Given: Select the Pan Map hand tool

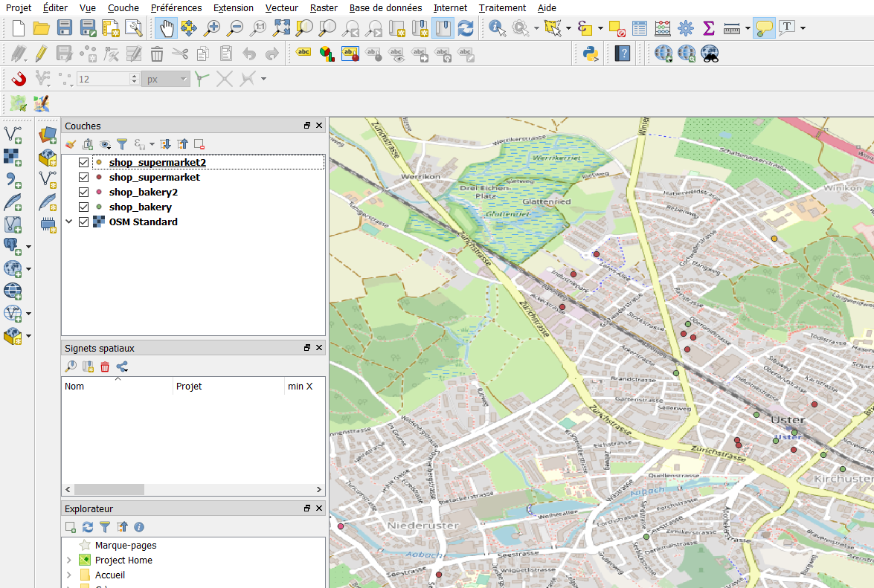Looking at the screenshot, I should click(166, 29).
